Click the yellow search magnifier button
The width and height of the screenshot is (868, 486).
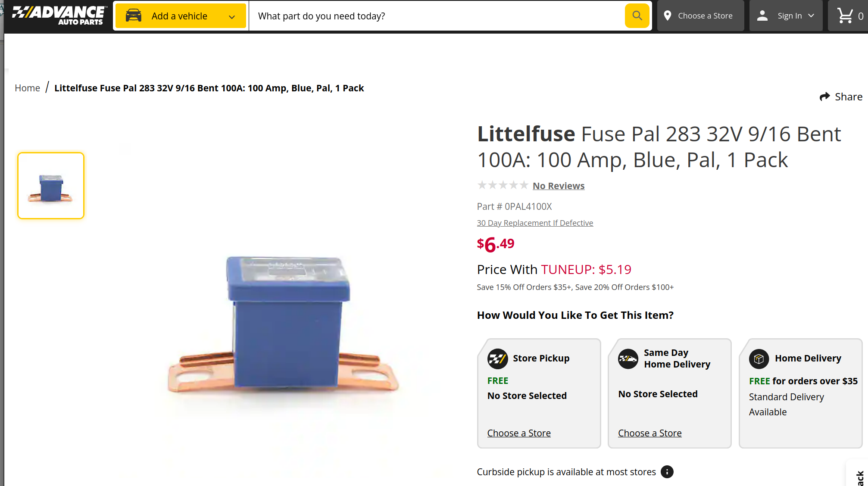[x=637, y=16]
